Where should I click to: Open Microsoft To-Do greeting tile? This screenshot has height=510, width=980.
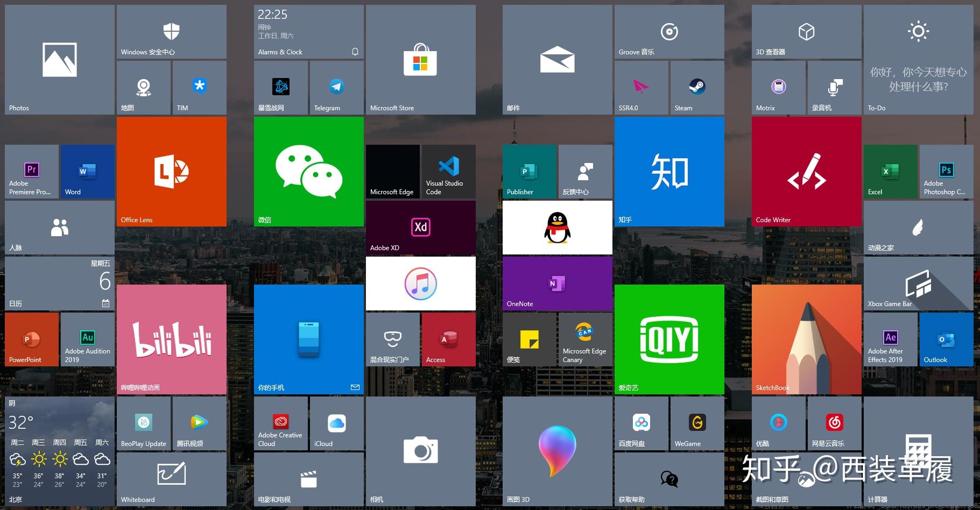pyautogui.click(x=919, y=59)
